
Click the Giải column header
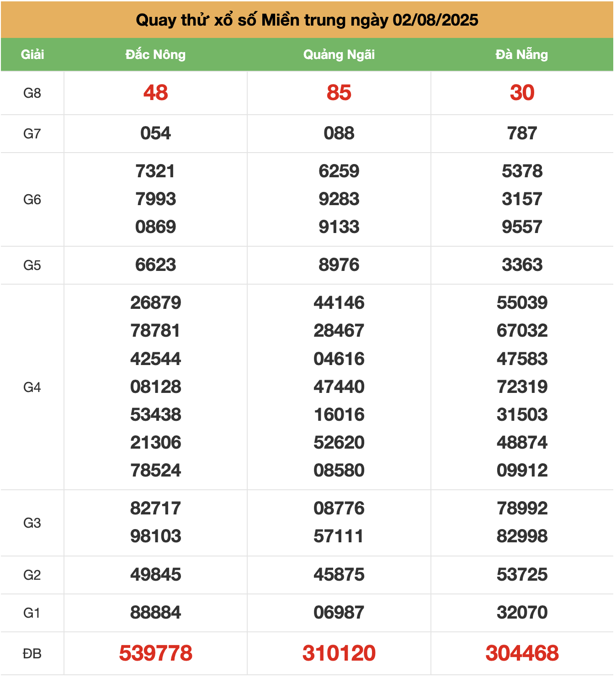(32, 54)
